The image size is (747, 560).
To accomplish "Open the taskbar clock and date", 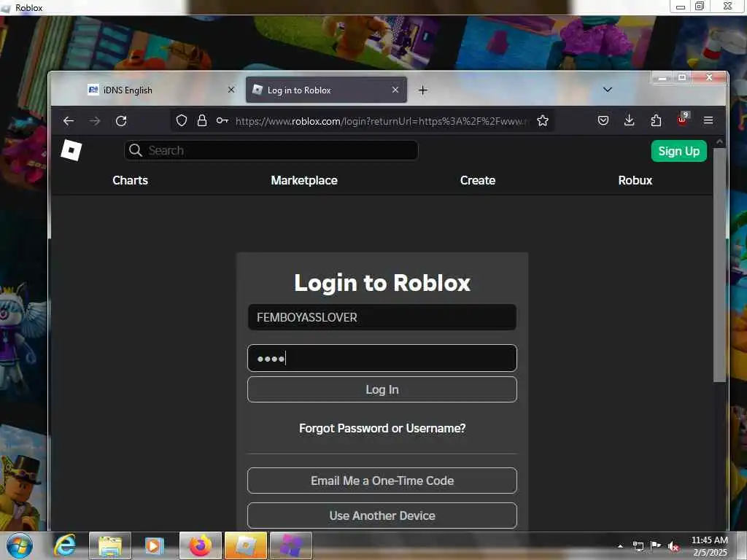I will click(x=709, y=546).
